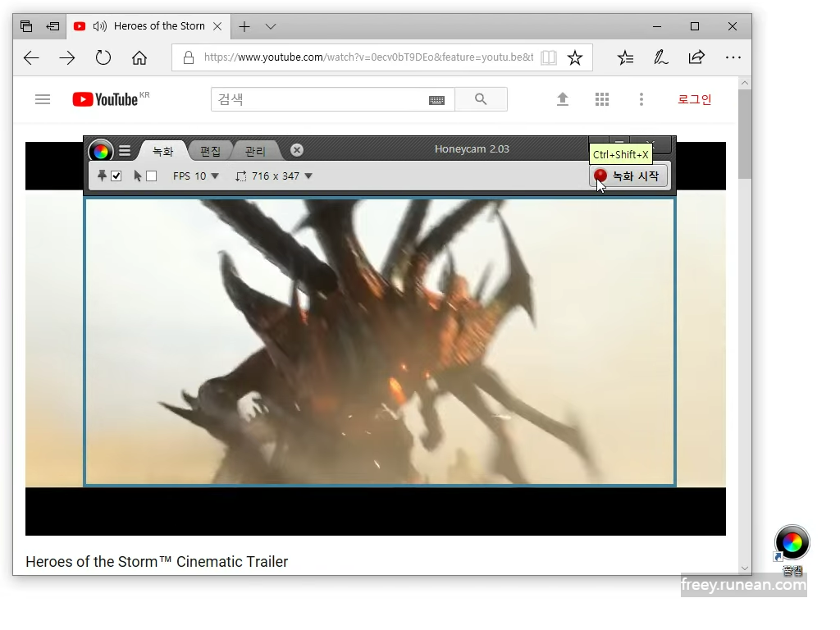Open YouTube guide hamburger menu
This screenshot has height=630, width=840.
click(43, 99)
